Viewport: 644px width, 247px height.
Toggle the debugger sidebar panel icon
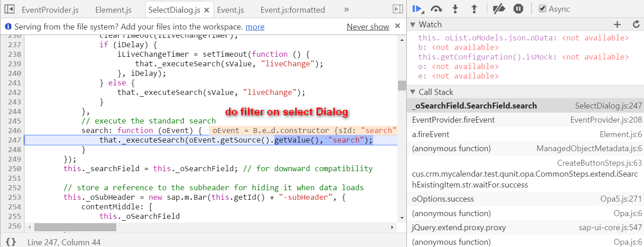click(x=397, y=9)
